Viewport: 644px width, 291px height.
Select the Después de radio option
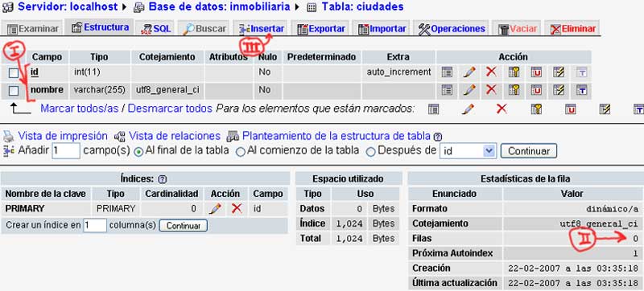click(x=370, y=152)
